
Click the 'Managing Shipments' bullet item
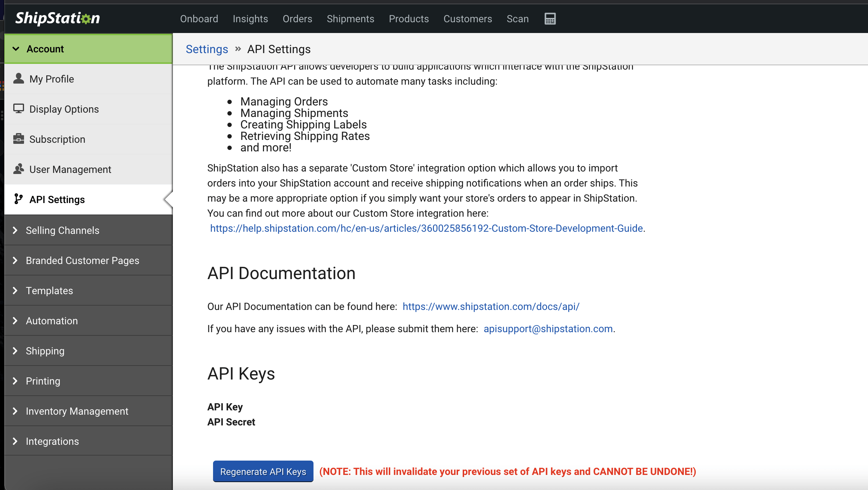[294, 113]
